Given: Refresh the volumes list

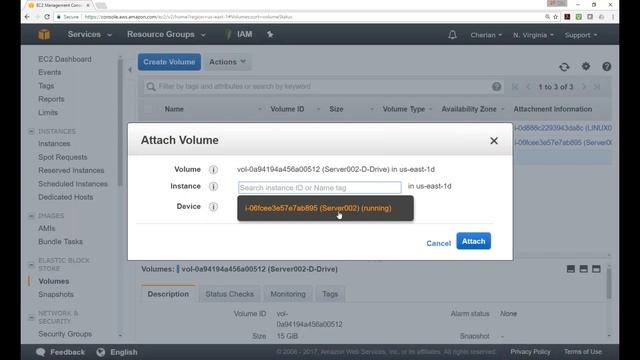Looking at the screenshot, I should (564, 67).
